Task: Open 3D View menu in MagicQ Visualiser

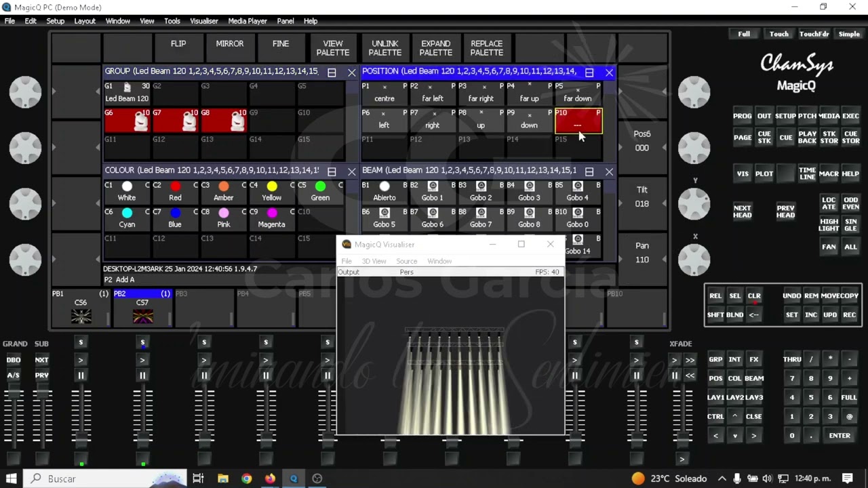Action: click(374, 261)
